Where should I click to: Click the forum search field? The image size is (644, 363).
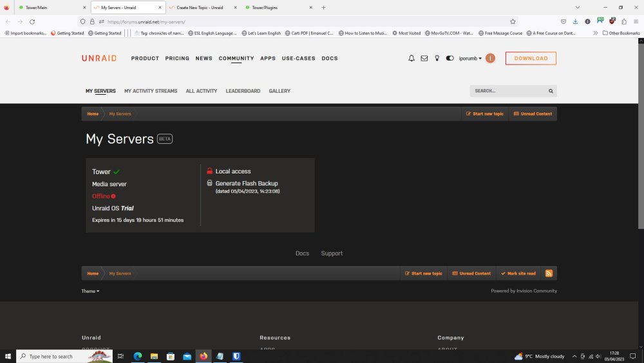click(x=507, y=91)
